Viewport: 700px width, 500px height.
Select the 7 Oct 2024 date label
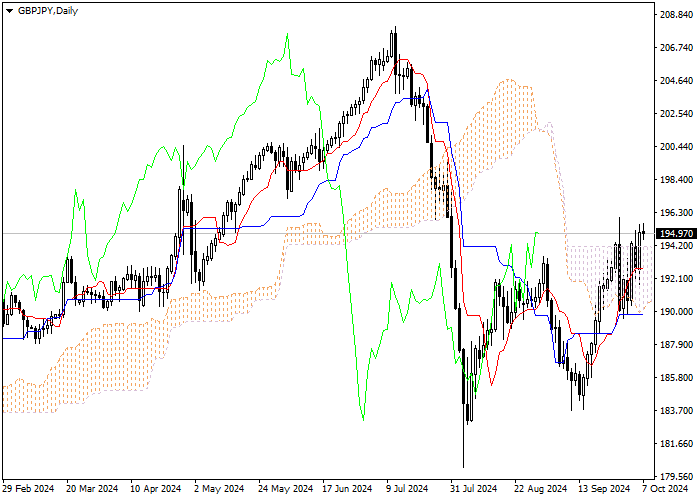(666, 489)
